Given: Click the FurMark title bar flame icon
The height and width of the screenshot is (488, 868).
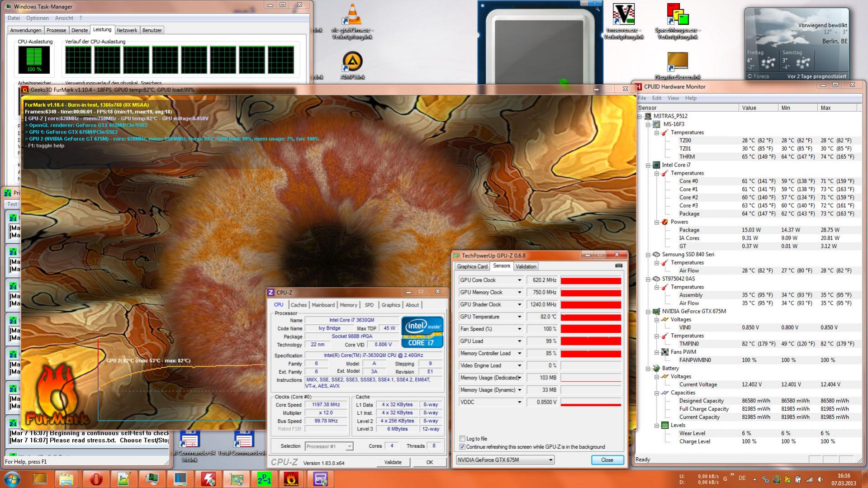Looking at the screenshot, I should [25, 90].
